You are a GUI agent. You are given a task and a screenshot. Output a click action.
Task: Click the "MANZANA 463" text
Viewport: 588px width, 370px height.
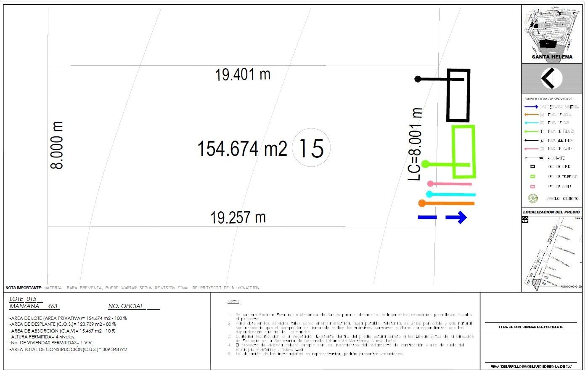[33, 306]
